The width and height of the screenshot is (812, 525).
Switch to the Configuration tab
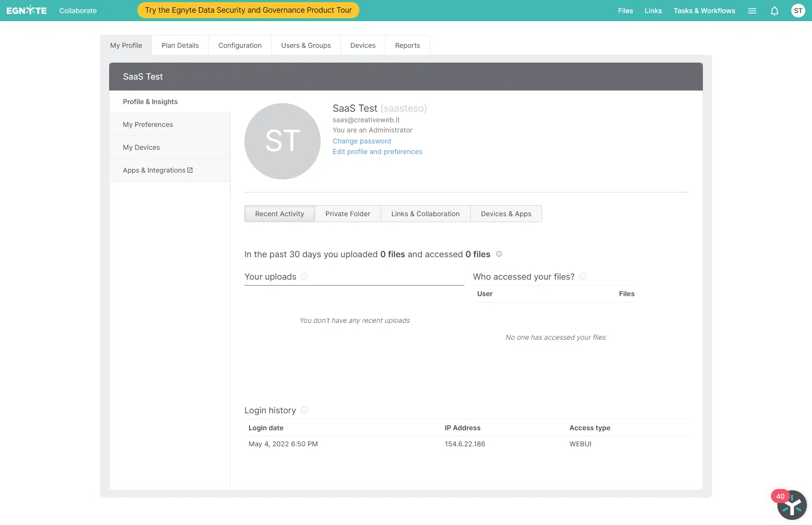[240, 45]
